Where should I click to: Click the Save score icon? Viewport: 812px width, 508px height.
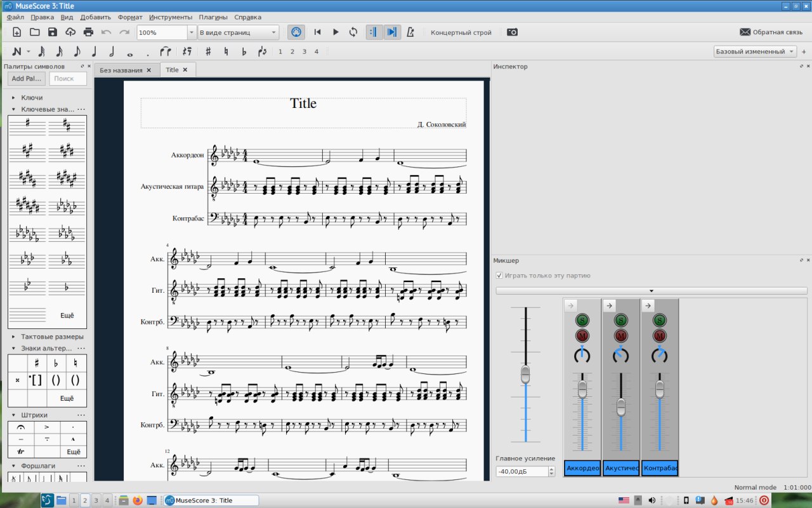53,32
